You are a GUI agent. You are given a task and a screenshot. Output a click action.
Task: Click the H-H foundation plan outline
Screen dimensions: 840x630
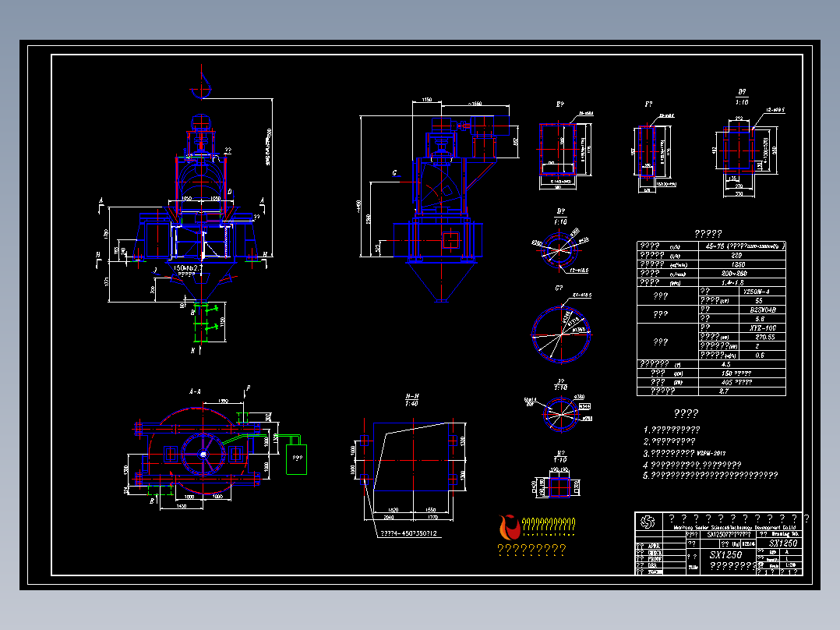point(412,457)
